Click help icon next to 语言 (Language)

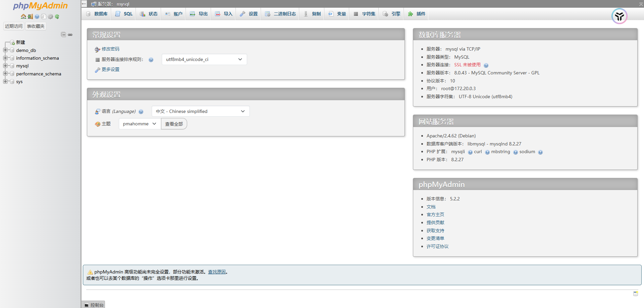pos(141,112)
